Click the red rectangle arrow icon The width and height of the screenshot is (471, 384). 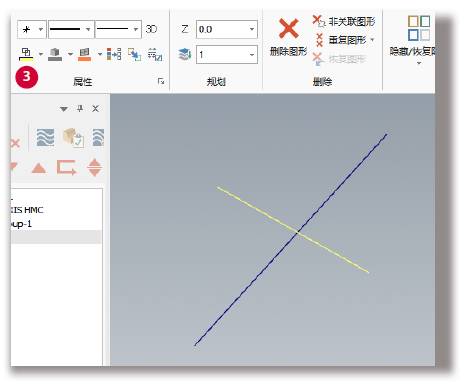point(67,167)
